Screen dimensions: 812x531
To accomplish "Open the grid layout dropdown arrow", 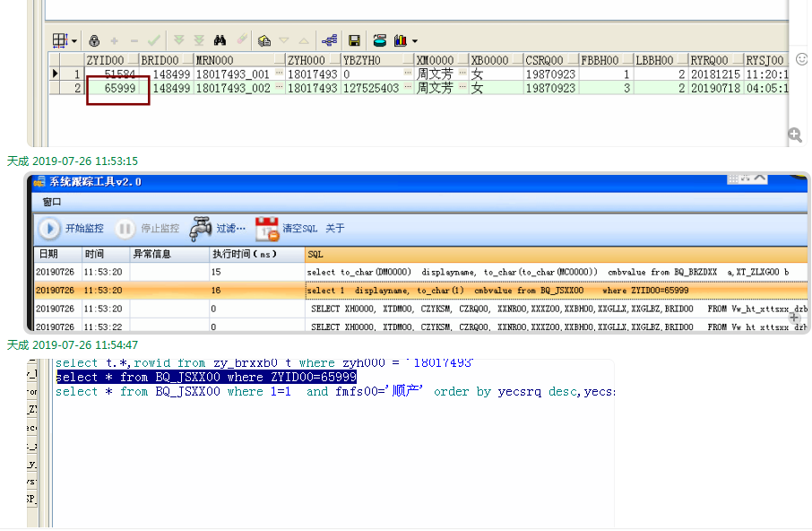I will 73,41.
